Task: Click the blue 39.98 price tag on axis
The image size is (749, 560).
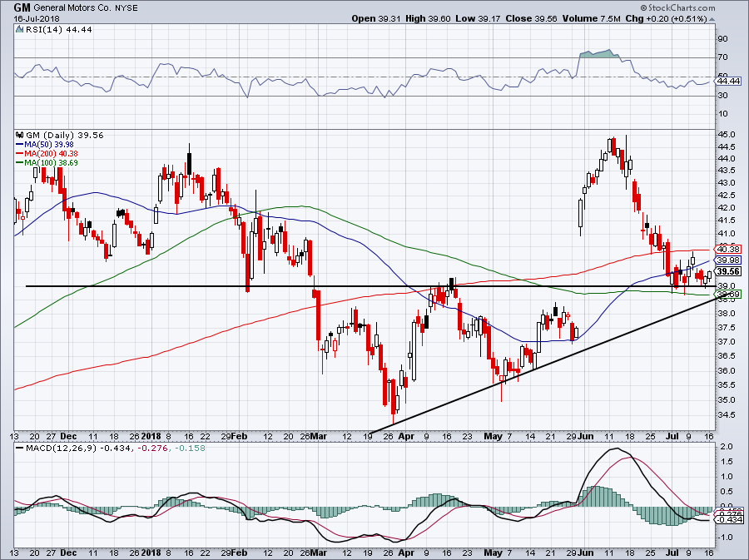Action: [729, 260]
